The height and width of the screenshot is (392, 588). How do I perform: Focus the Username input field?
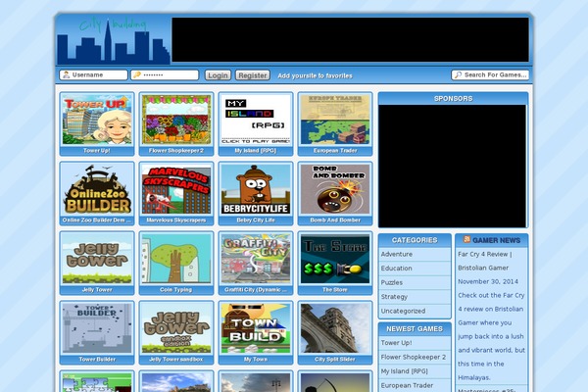(x=93, y=75)
